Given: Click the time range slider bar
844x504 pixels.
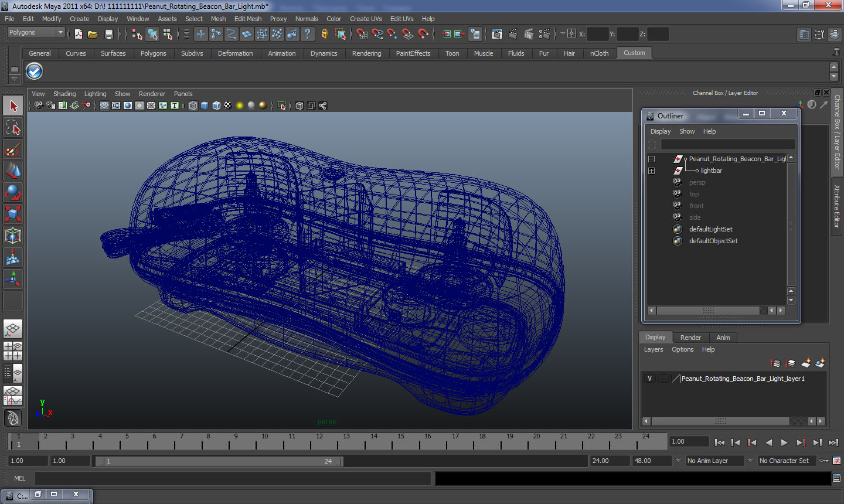Looking at the screenshot, I should [220, 461].
